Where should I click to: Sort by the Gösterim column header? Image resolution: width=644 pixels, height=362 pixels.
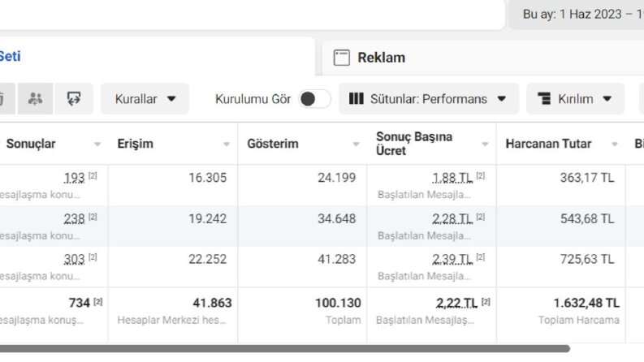[273, 144]
